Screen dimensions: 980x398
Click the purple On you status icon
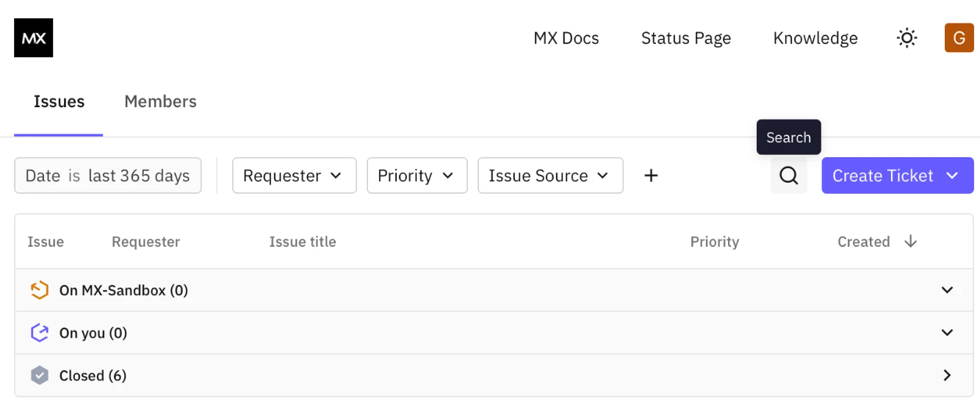tap(39, 333)
